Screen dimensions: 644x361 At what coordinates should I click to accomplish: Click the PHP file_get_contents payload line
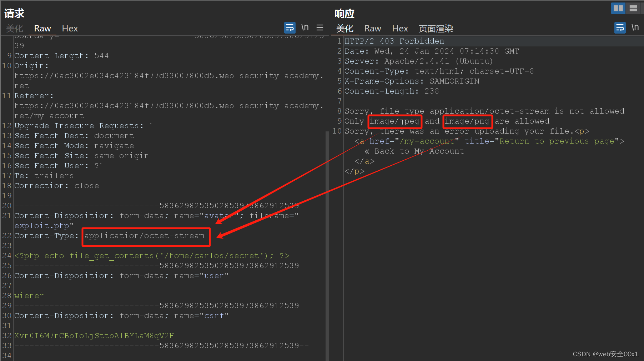[152, 256]
